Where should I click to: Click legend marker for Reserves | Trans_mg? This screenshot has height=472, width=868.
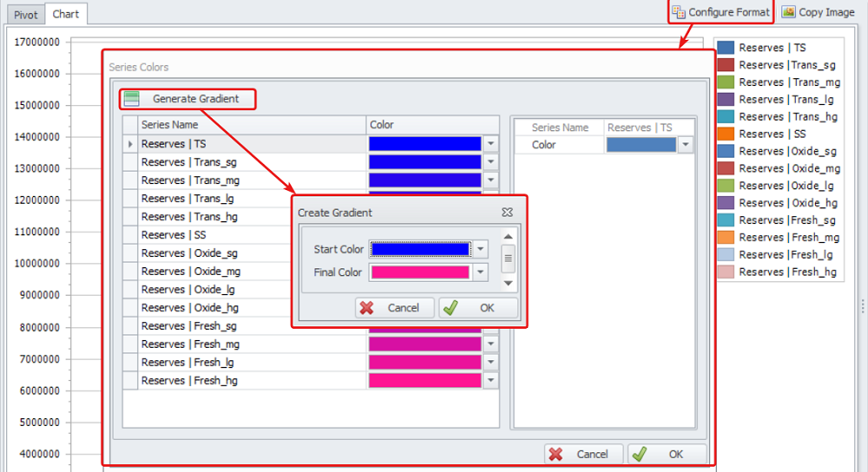click(x=726, y=82)
